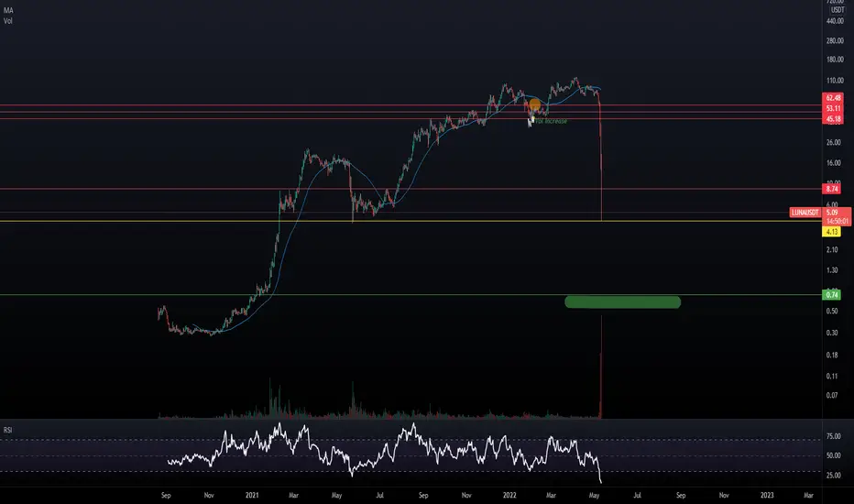The height and width of the screenshot is (504, 854).
Task: Click the 2022 label on time axis
Action: click(x=509, y=495)
